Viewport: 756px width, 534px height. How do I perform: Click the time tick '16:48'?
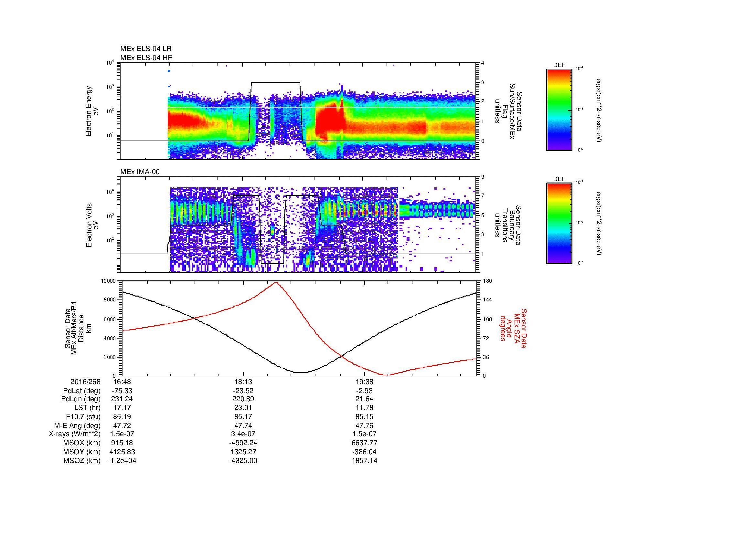122,382
